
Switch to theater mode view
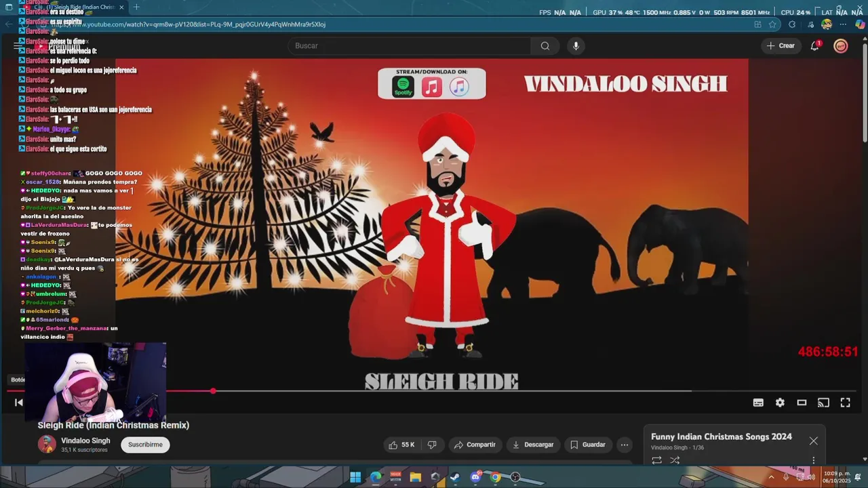[802, 403]
